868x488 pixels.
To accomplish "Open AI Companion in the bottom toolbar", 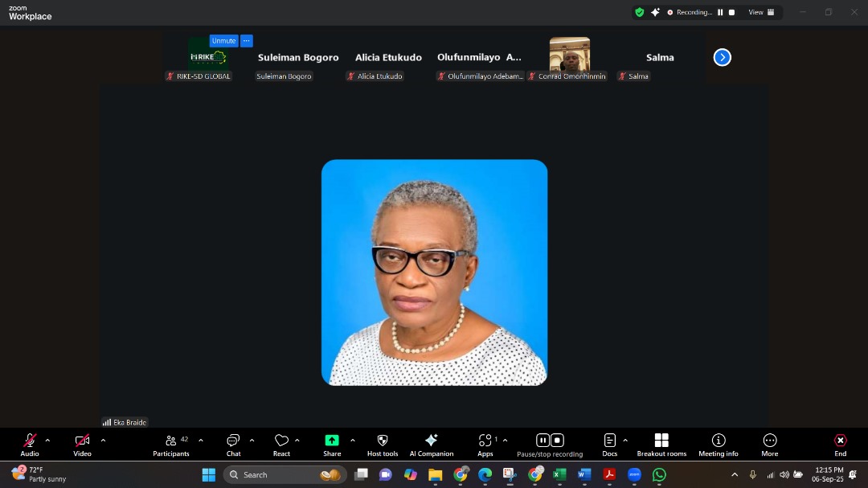I will click(x=432, y=445).
